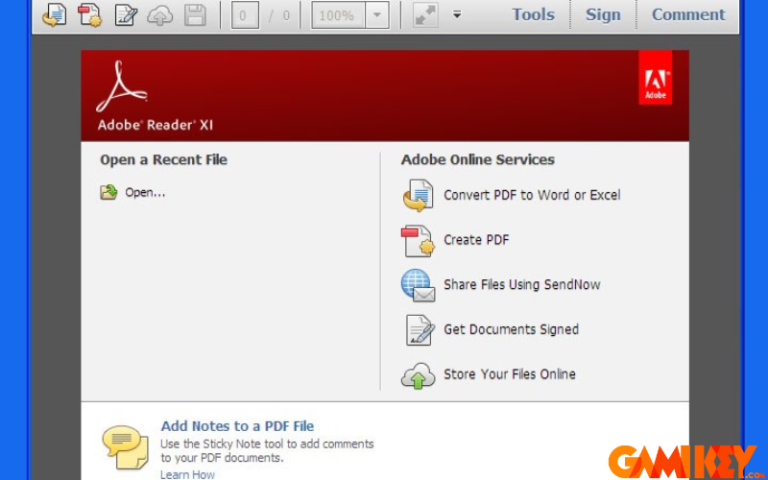Click the total page count text
The width and height of the screenshot is (768, 480).
pyautogui.click(x=286, y=16)
